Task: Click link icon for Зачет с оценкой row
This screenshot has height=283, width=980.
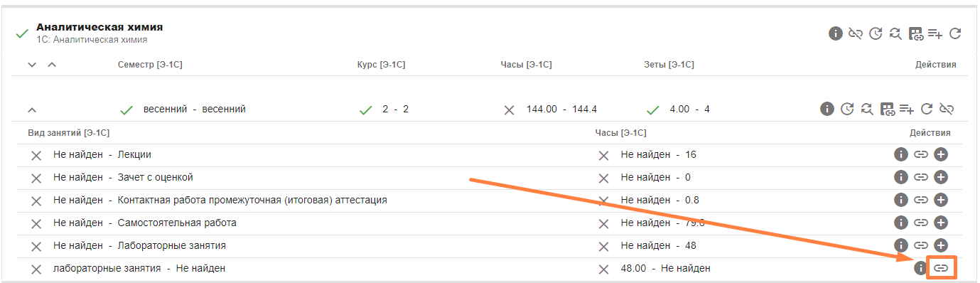Action: pyautogui.click(x=921, y=177)
